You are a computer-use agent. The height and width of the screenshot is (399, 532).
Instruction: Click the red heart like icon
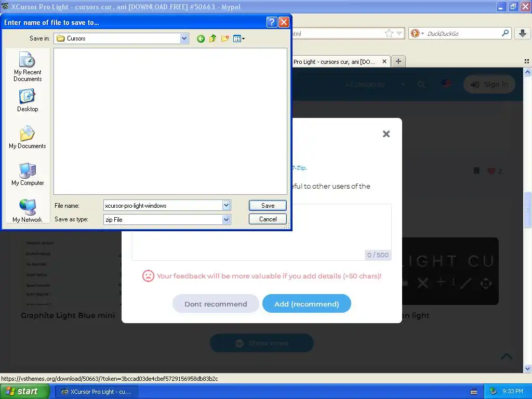coord(491,171)
